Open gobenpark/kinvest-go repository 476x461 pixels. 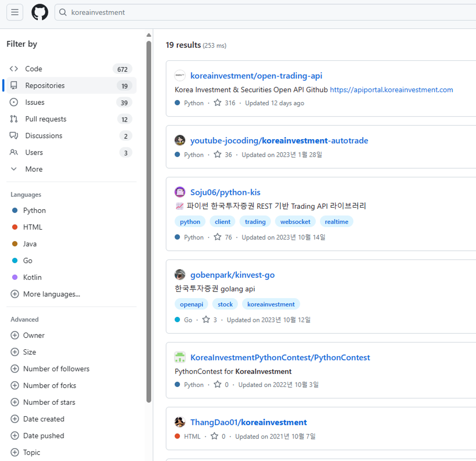[x=233, y=275]
